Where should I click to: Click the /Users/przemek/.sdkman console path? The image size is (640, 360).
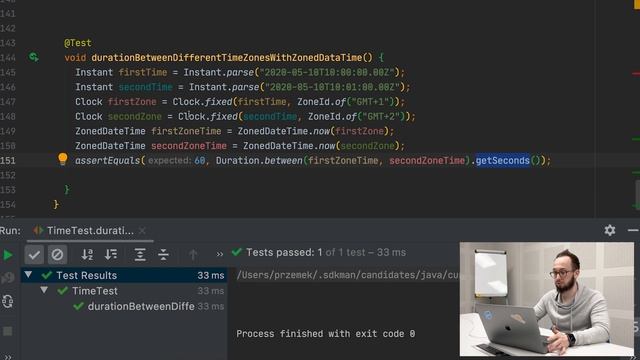point(347,275)
